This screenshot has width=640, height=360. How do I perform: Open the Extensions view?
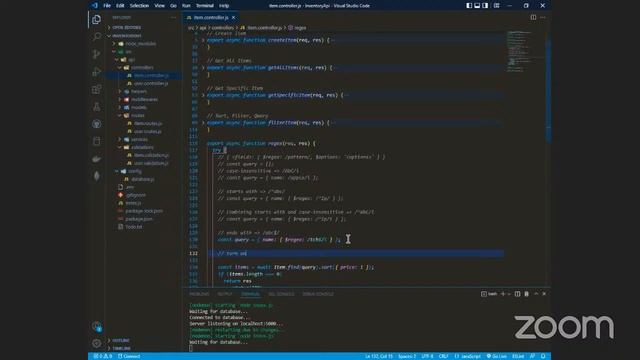(96, 89)
